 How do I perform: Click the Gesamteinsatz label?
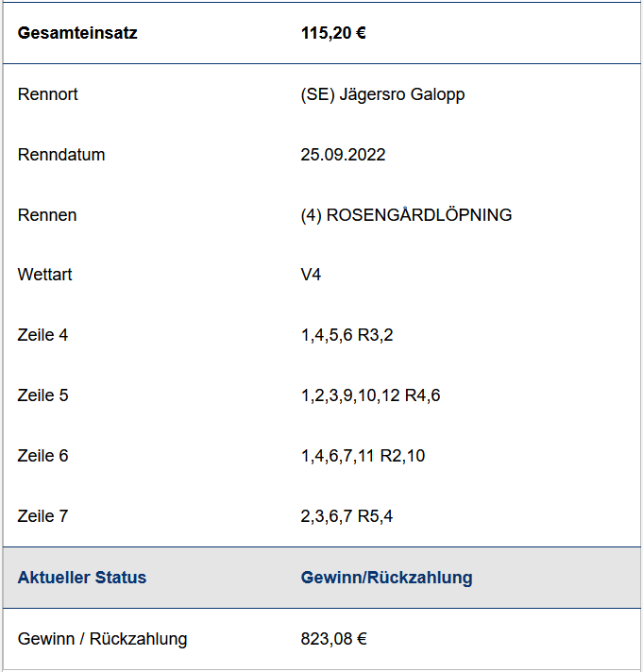[77, 33]
